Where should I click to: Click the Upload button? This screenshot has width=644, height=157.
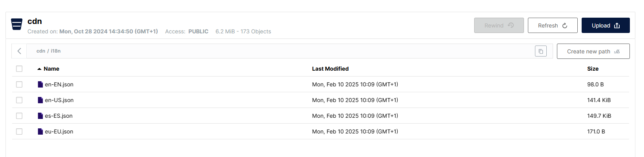click(x=605, y=26)
